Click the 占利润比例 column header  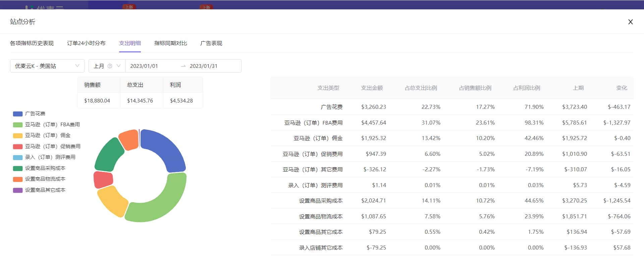[527, 88]
